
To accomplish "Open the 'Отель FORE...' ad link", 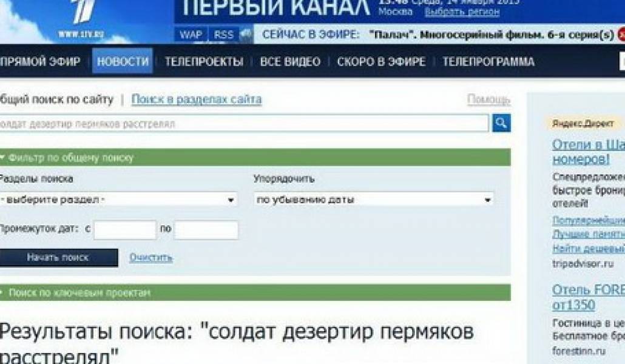I will [589, 297].
